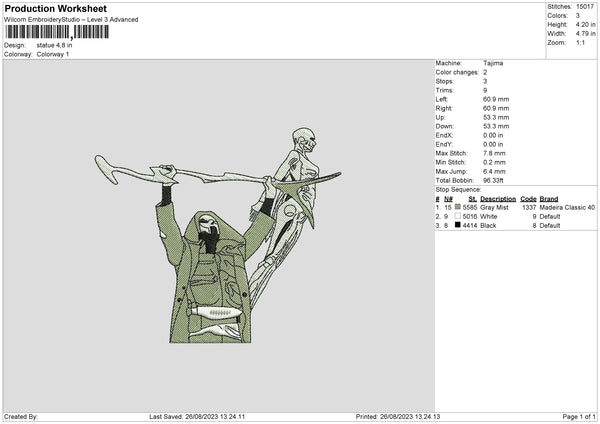Click 'Wilcom EmbroideryStudio – Level 3 Advanced' text

[x=71, y=20]
